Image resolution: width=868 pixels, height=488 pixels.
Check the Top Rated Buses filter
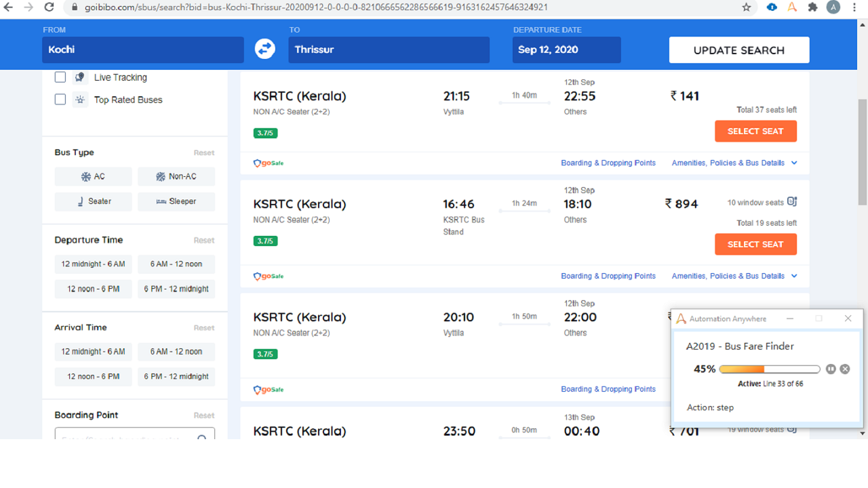[x=60, y=100]
